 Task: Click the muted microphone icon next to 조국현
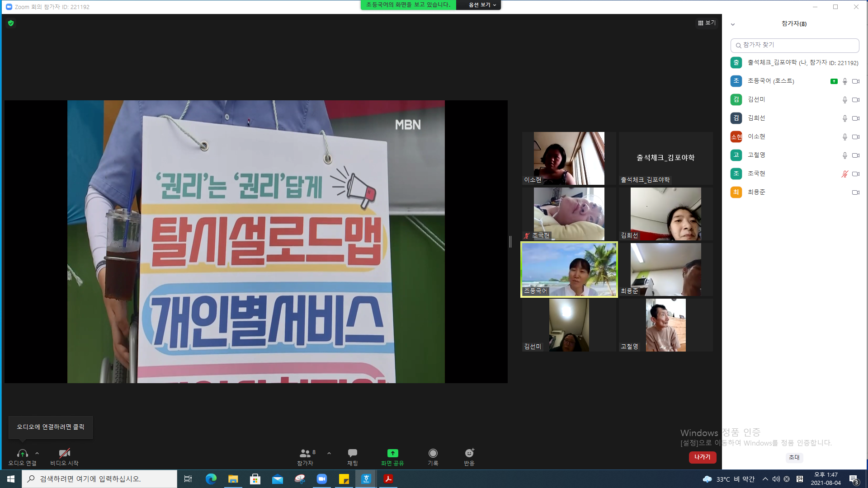point(844,174)
